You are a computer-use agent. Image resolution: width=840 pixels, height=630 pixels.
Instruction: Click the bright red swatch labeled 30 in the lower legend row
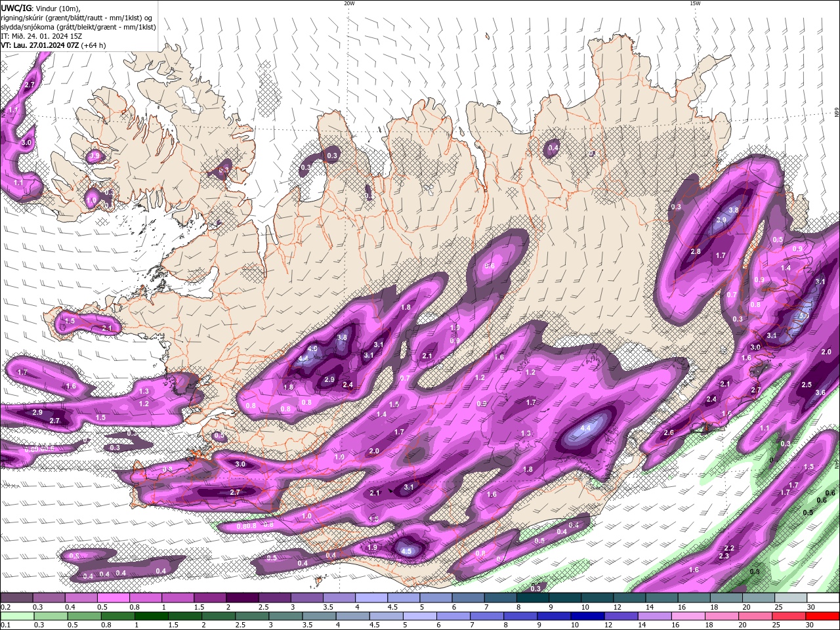click(824, 616)
